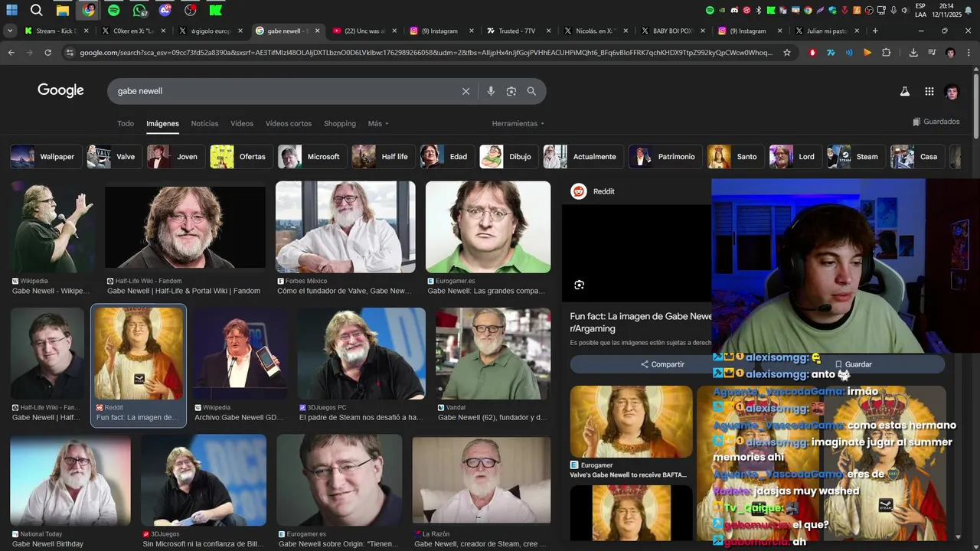Close the gabe newell browser tab

[x=317, y=31]
